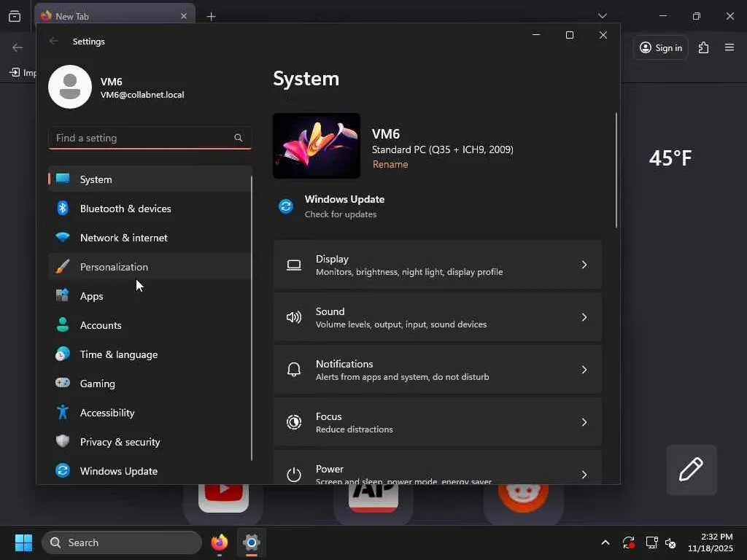Click the Gaming controller icon
This screenshot has width=747, height=560.
[63, 383]
